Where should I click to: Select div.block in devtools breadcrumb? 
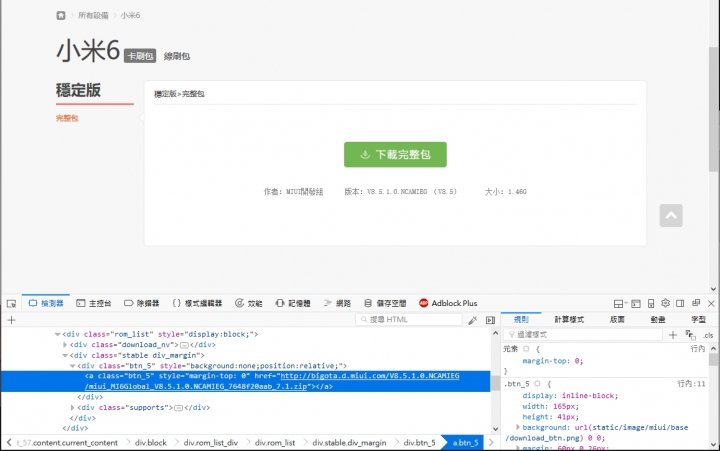click(x=151, y=443)
